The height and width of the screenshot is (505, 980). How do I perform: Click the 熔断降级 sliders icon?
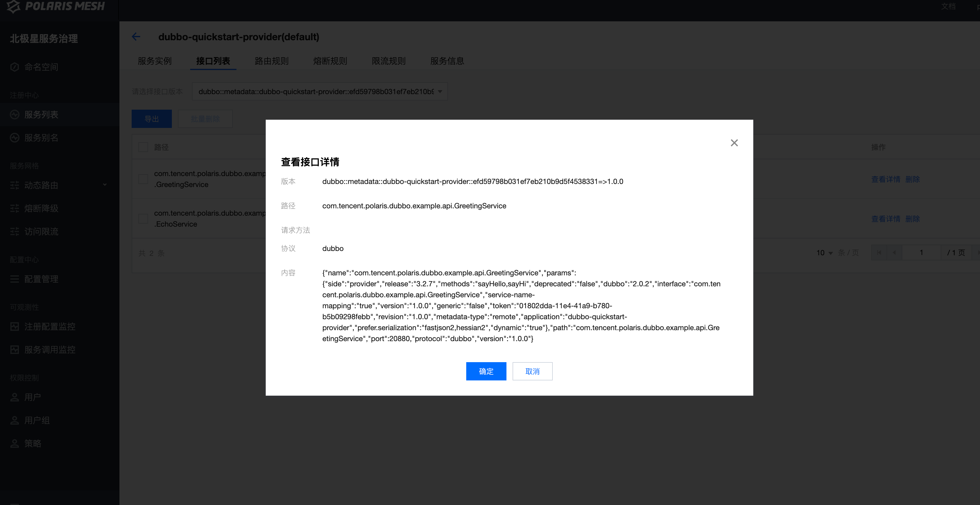pos(14,208)
